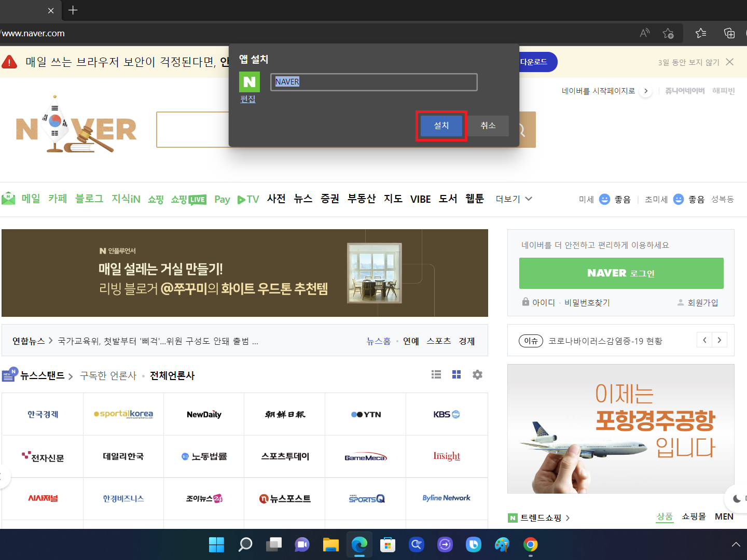Open File Explorer from taskbar
The image size is (747, 560).
pos(330,544)
